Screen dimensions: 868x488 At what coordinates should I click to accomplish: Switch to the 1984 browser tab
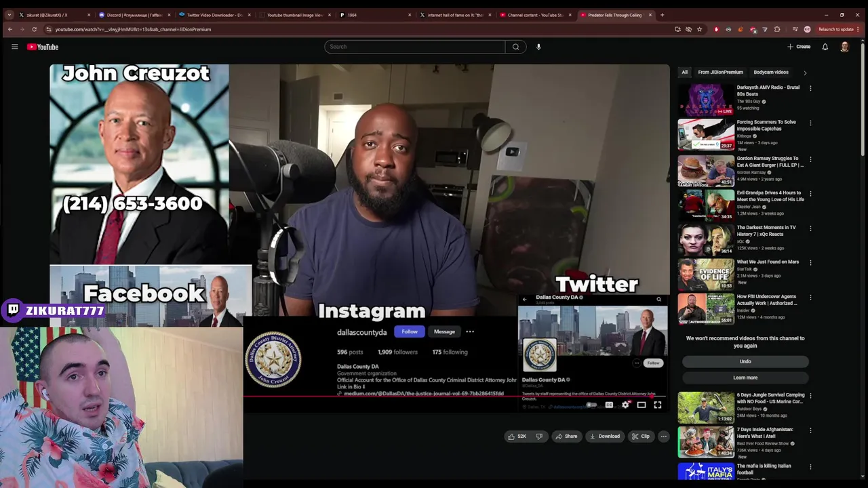[375, 15]
